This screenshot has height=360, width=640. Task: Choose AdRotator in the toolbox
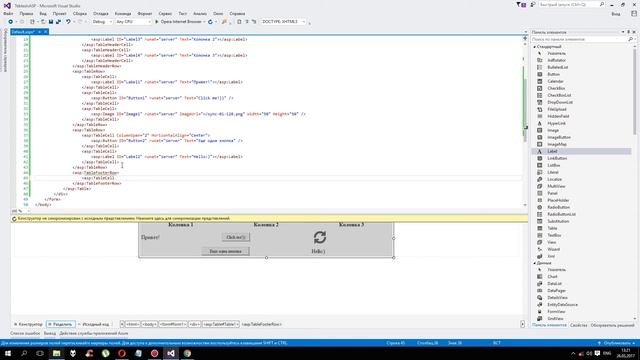(x=556, y=60)
